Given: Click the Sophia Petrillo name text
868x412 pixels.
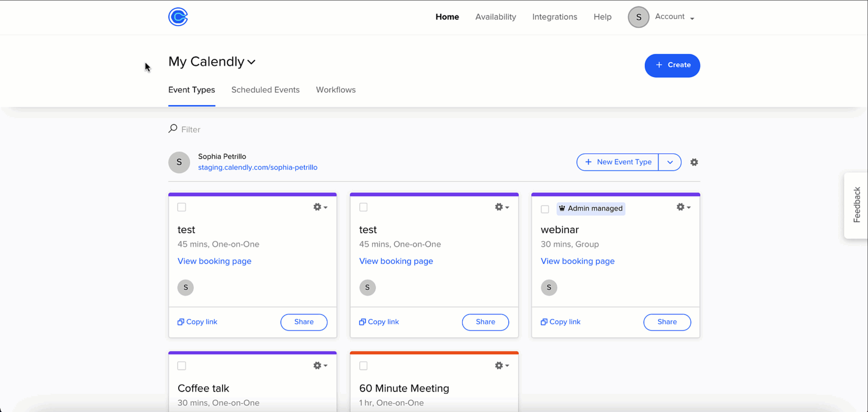Looking at the screenshot, I should [x=222, y=156].
